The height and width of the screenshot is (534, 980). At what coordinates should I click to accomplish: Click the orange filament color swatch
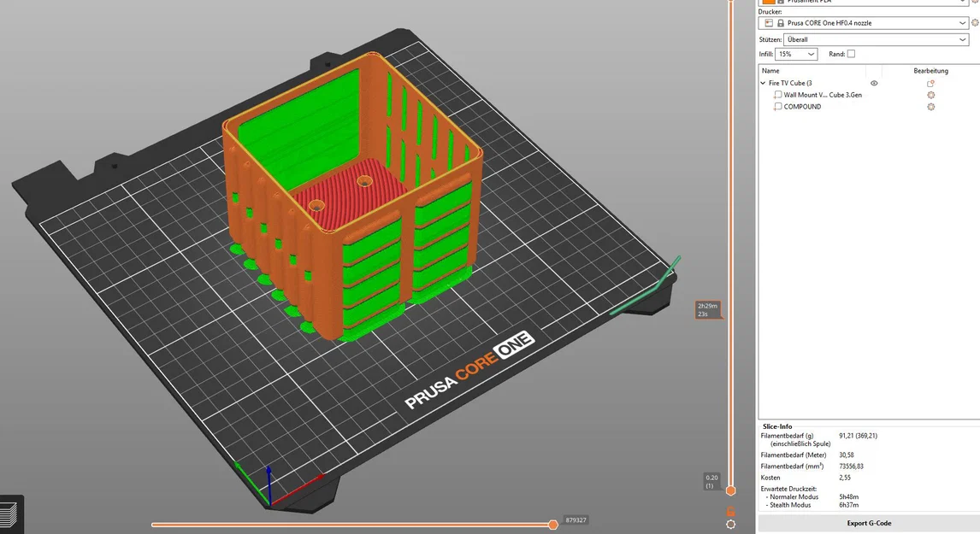click(x=769, y=2)
